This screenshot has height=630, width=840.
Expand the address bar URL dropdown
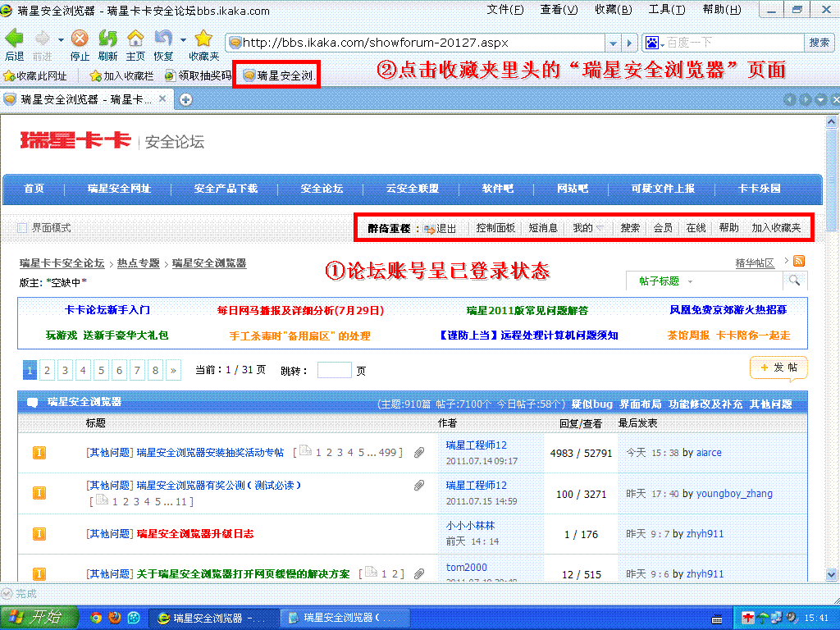(x=613, y=43)
